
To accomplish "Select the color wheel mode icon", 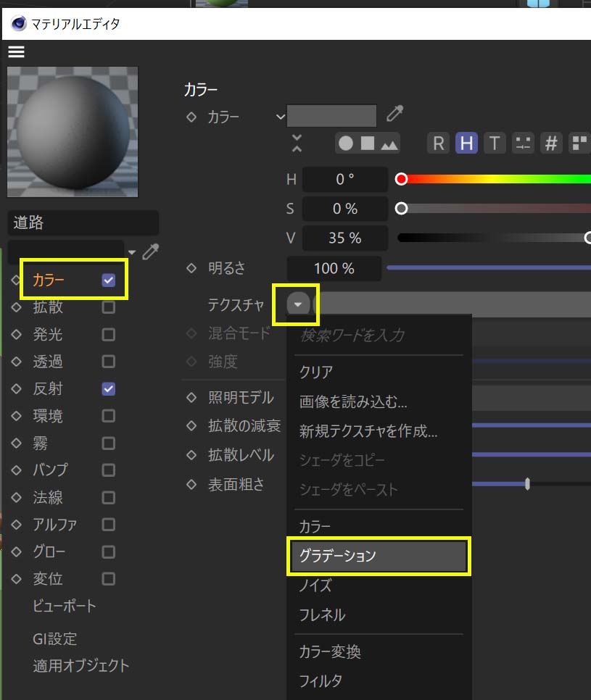I will pos(346,143).
